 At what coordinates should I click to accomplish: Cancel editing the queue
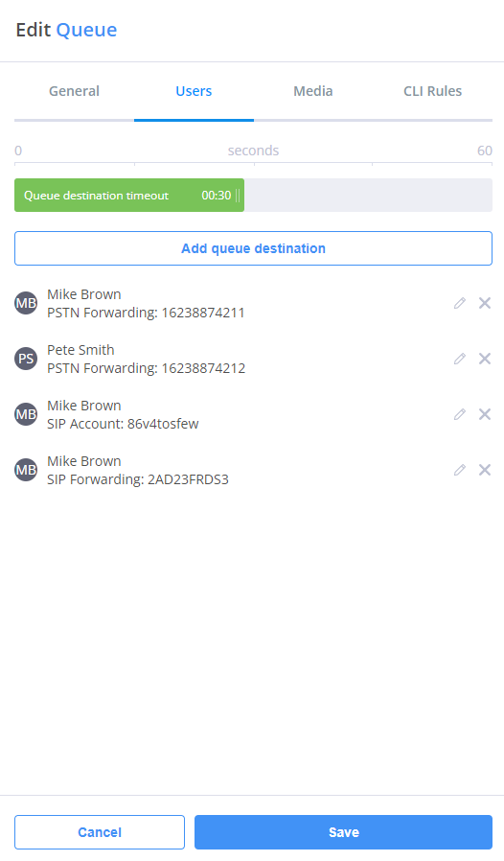coord(100,832)
